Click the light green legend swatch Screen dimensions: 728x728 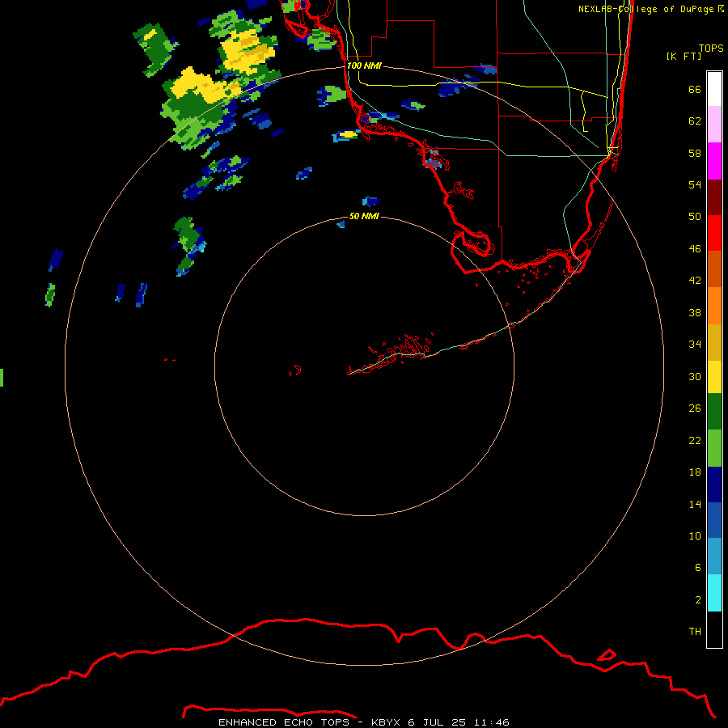coord(714,448)
